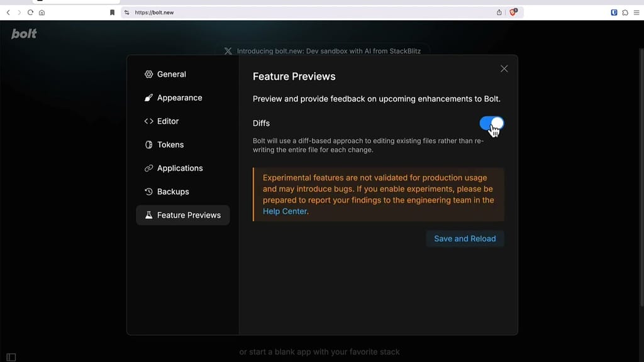The image size is (644, 362).
Task: Click the Diffs description text
Action: [369, 145]
